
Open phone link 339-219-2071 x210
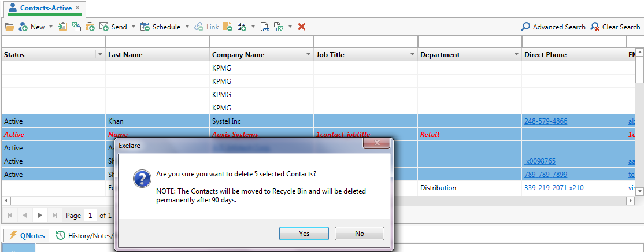(x=554, y=188)
